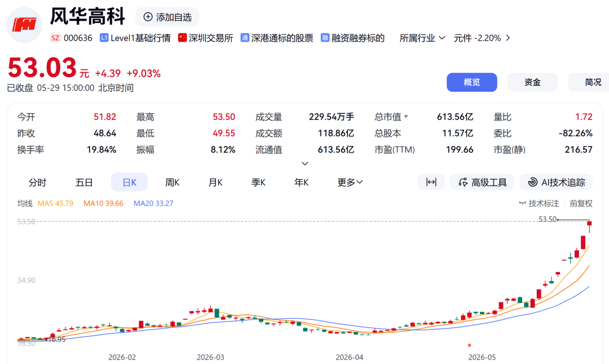Open 前复权 price adjustment selector
This screenshot has width=609, height=364.
(x=581, y=203)
